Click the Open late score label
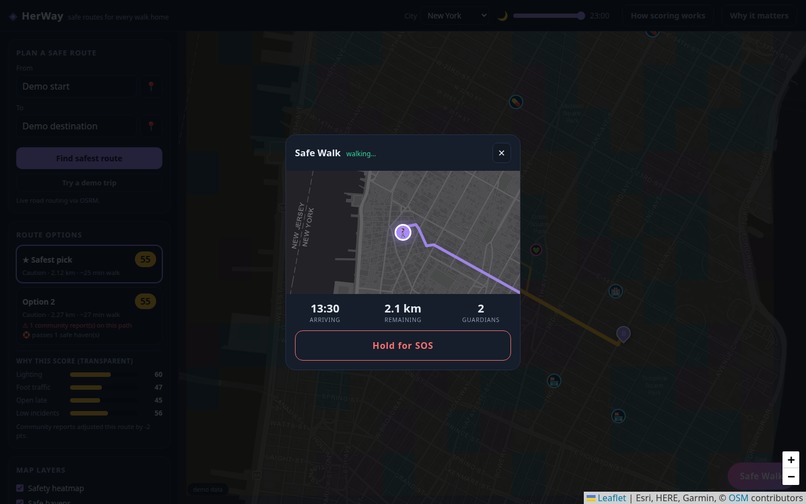This screenshot has width=806, height=504. click(31, 400)
